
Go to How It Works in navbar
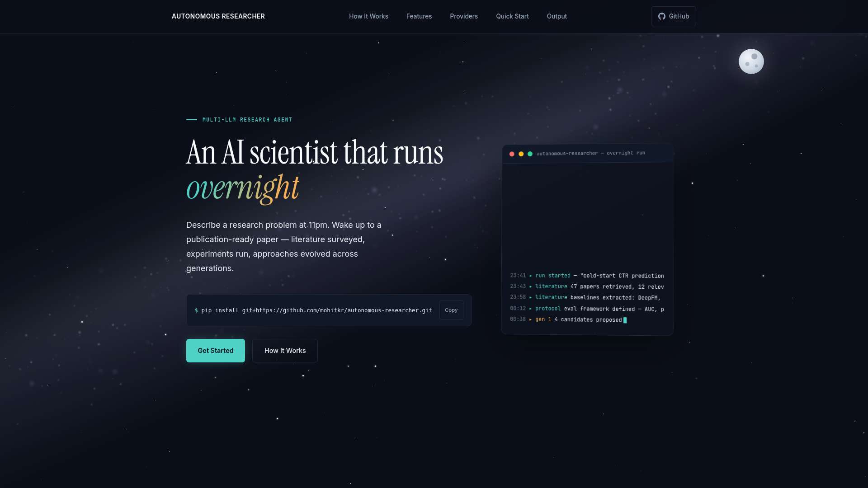click(368, 16)
